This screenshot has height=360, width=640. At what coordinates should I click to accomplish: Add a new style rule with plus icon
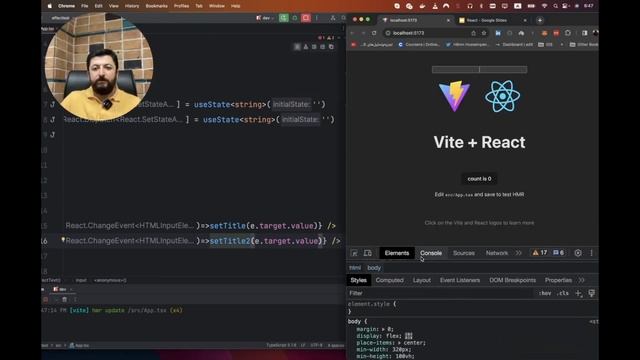click(x=578, y=293)
